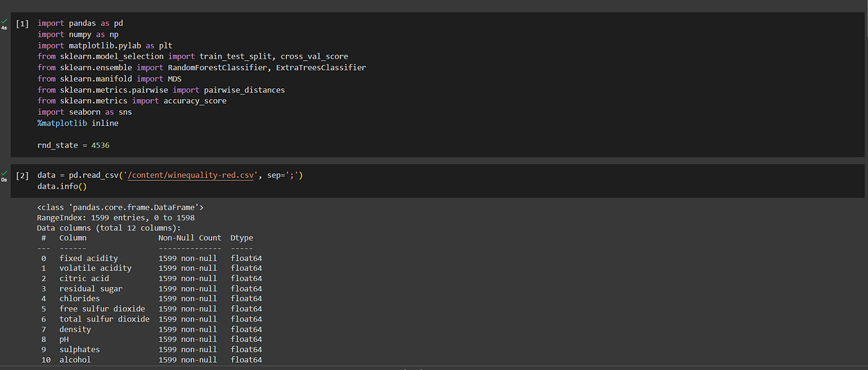Click the 'import seaborn as sns' line
Viewport: 868px width, 370px height.
coord(85,112)
